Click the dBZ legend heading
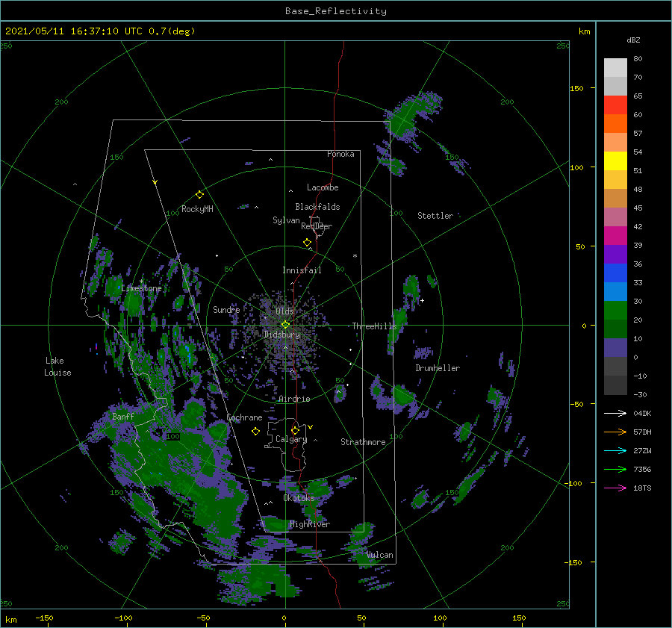Image resolution: width=672 pixels, height=628 pixels. click(633, 40)
